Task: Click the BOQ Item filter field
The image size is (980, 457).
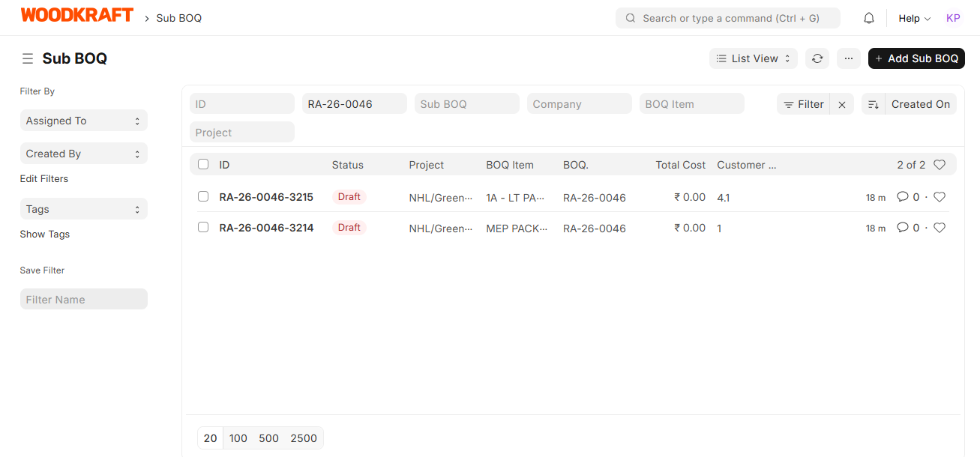Action: [692, 104]
